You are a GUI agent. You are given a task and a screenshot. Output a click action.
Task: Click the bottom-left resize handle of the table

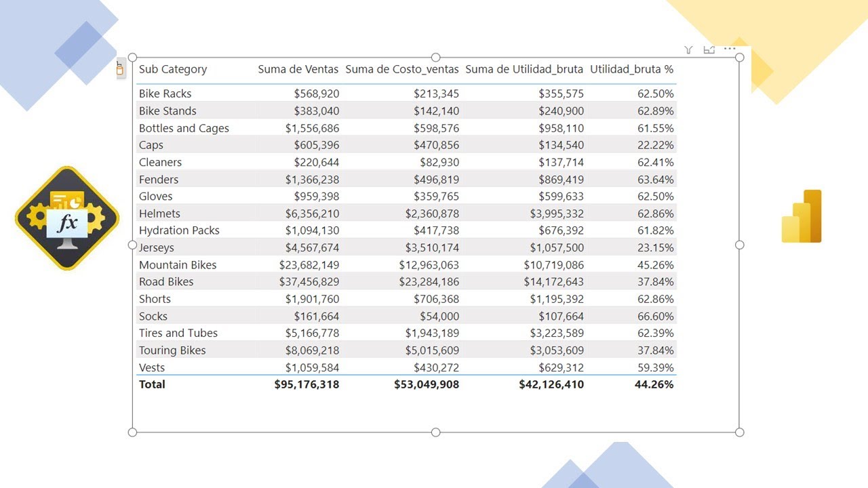(x=132, y=432)
